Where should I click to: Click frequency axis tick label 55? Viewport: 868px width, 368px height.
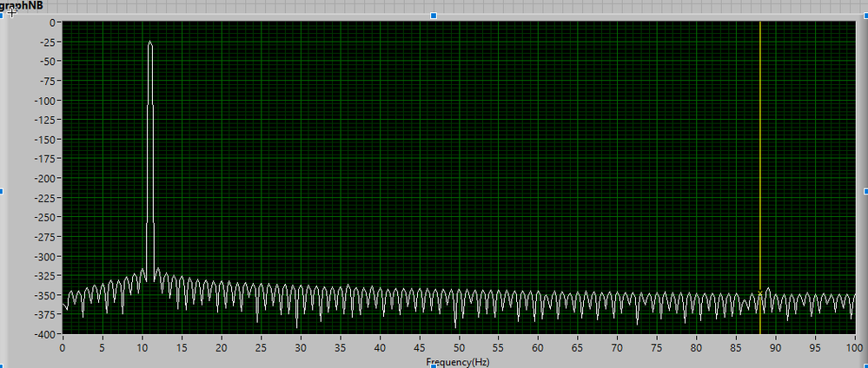pos(499,348)
